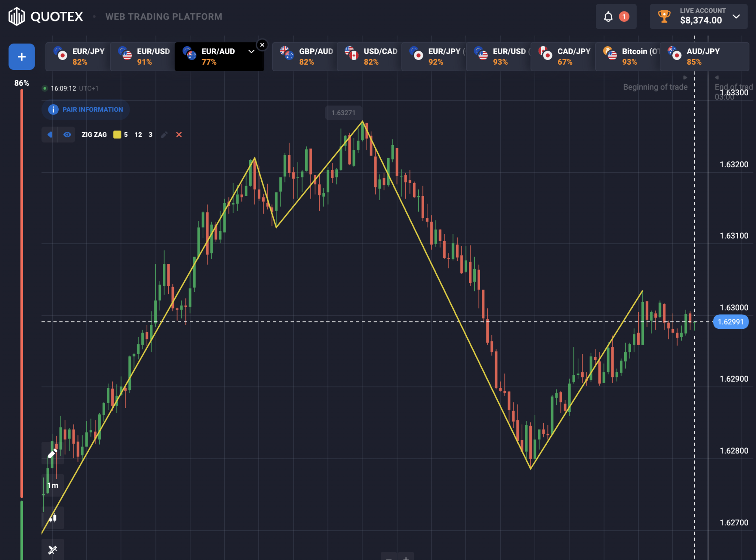
Task: Click the Quotex logo
Action: click(46, 17)
